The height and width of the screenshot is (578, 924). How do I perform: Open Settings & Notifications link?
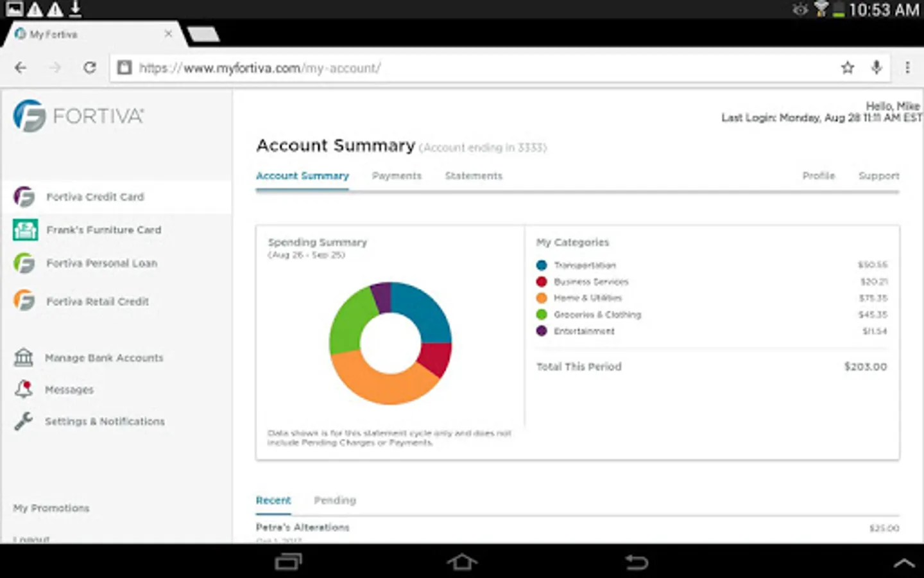pyautogui.click(x=105, y=421)
